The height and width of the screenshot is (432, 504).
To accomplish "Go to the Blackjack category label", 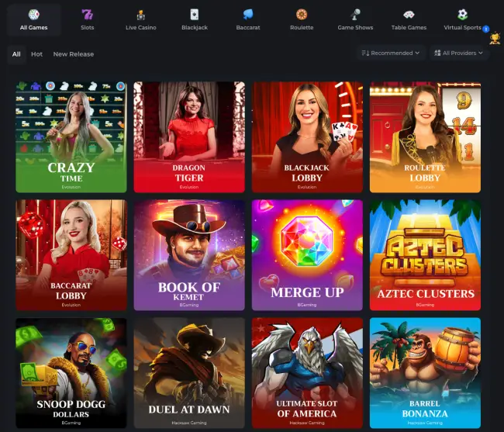I will pyautogui.click(x=195, y=28).
